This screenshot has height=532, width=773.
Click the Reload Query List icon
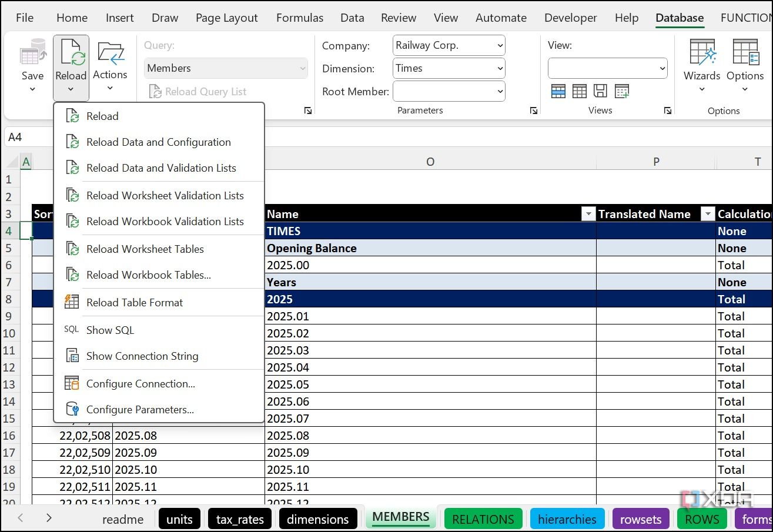click(x=155, y=92)
